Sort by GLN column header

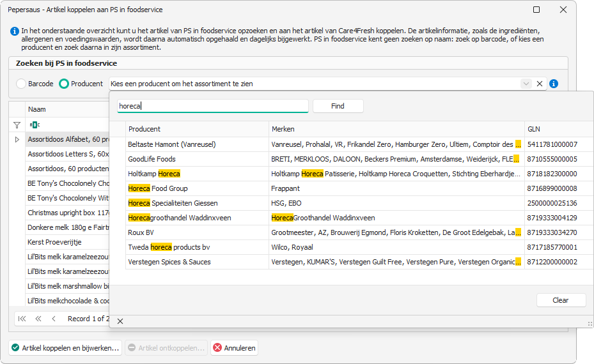tap(559, 129)
